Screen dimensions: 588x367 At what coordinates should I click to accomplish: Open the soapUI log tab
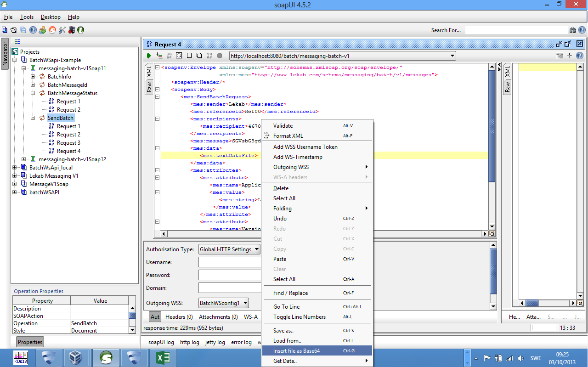point(161,342)
